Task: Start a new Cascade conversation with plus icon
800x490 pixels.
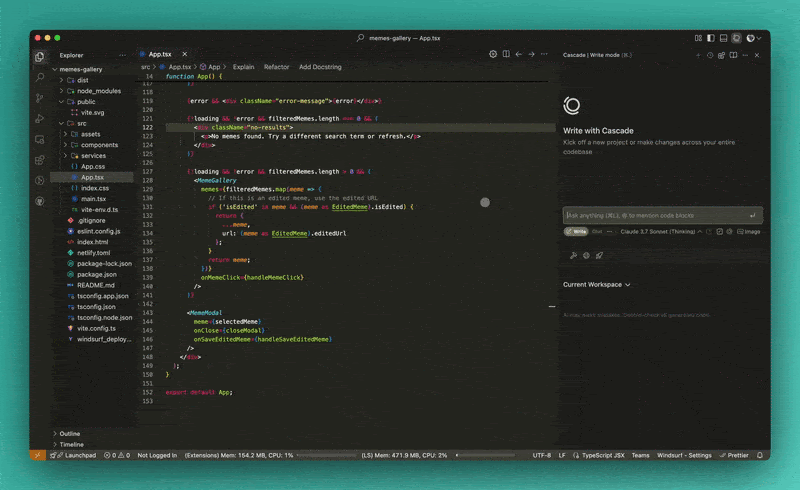Action: [697, 55]
